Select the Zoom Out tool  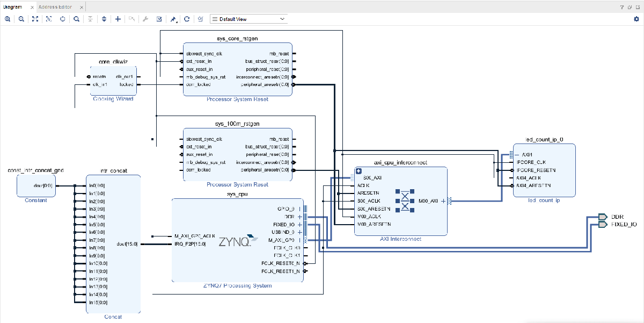21,19
